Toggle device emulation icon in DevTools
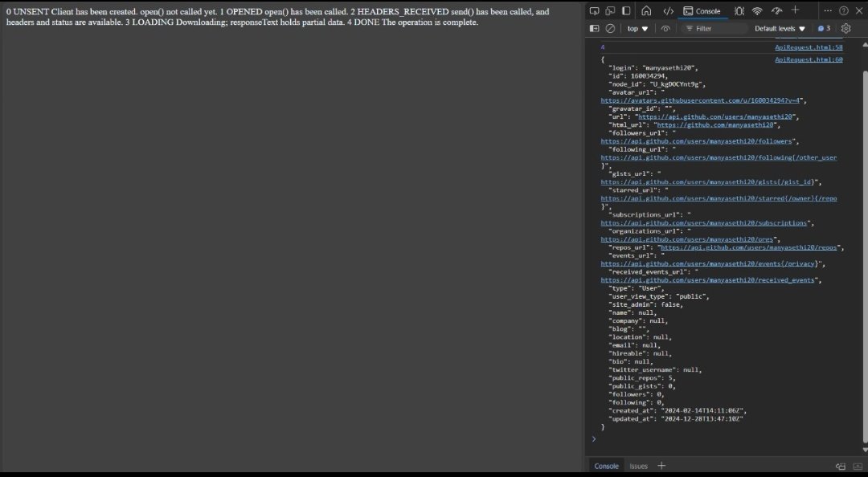 click(610, 11)
